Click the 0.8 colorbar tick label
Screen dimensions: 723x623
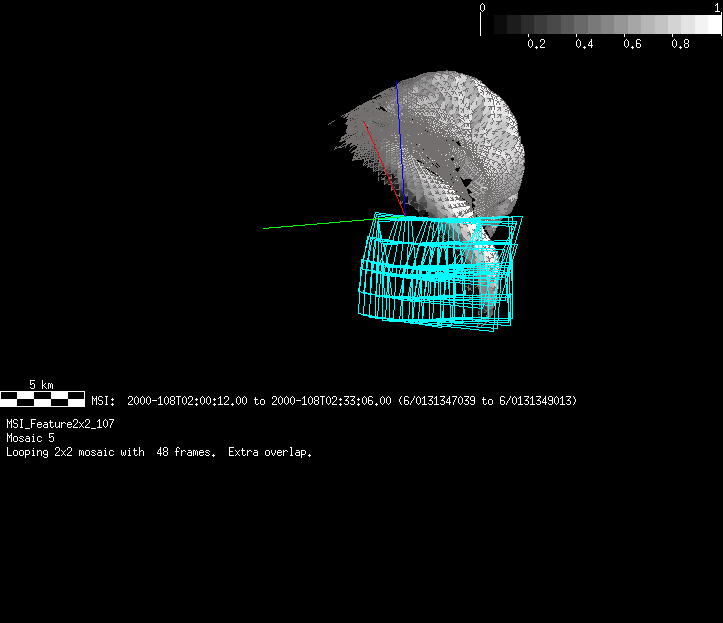(680, 44)
